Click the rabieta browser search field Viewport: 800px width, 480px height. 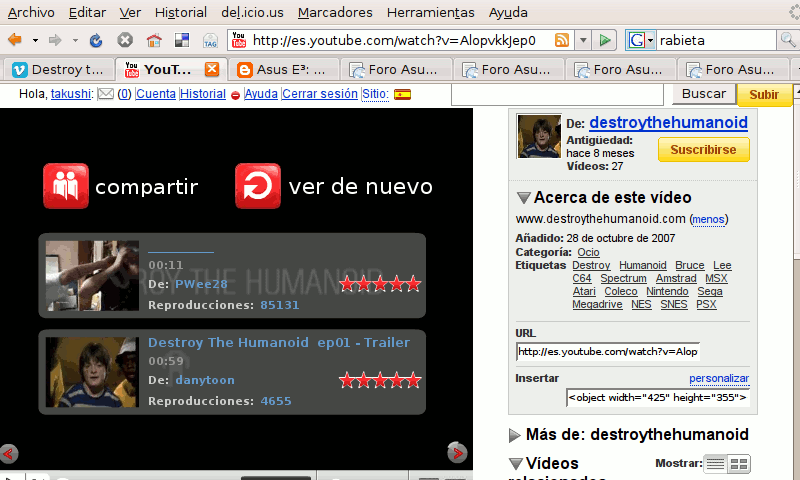point(716,40)
